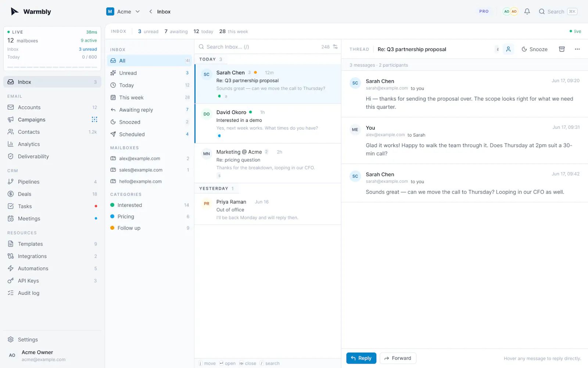Select the Today filter
588x368 pixels.
coord(150,85)
